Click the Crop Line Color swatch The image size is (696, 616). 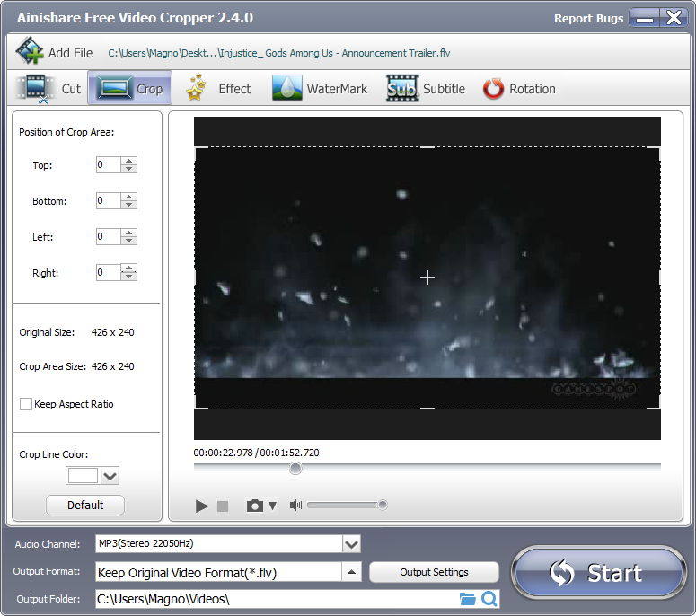(x=83, y=476)
